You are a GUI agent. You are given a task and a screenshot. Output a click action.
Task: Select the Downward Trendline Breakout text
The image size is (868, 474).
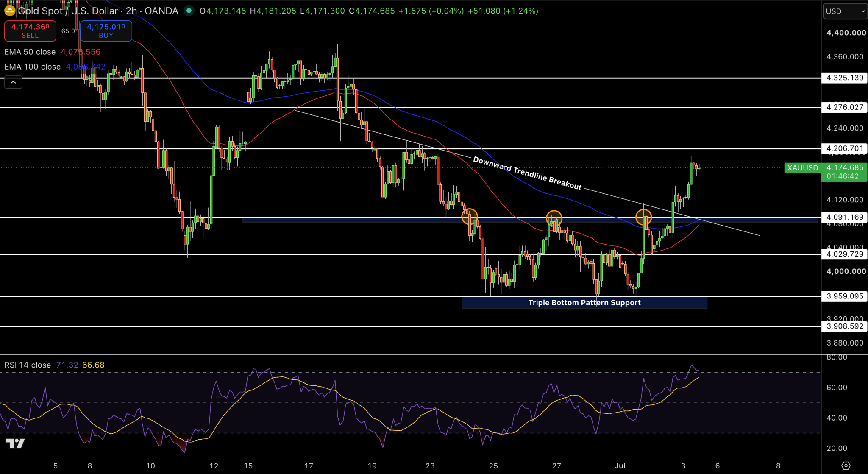[x=527, y=173]
